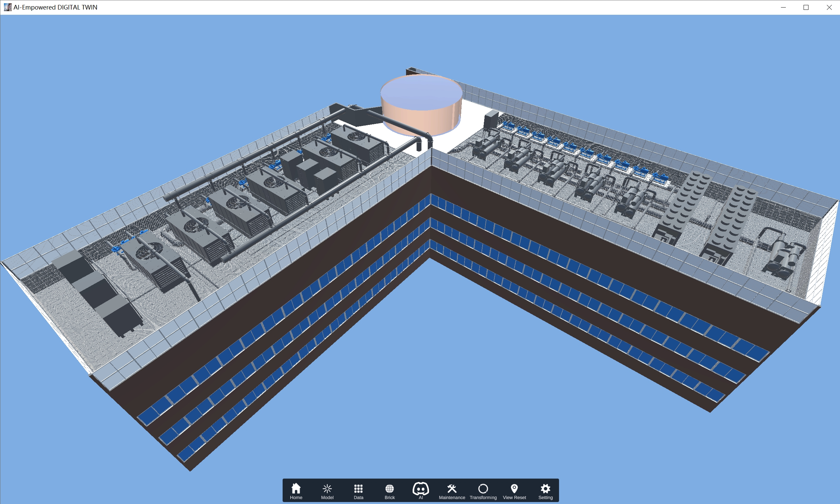Close the AI-Empowered Digital Twin window
The image size is (840, 504).
(829, 7)
